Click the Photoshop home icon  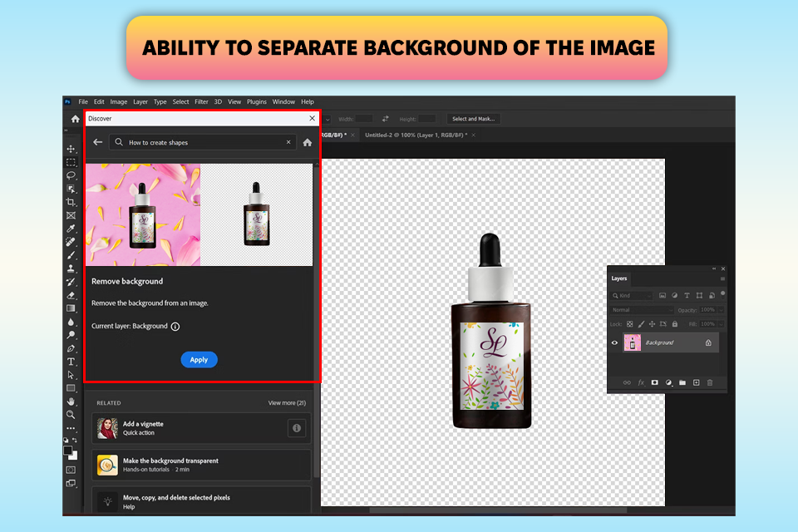point(76,119)
